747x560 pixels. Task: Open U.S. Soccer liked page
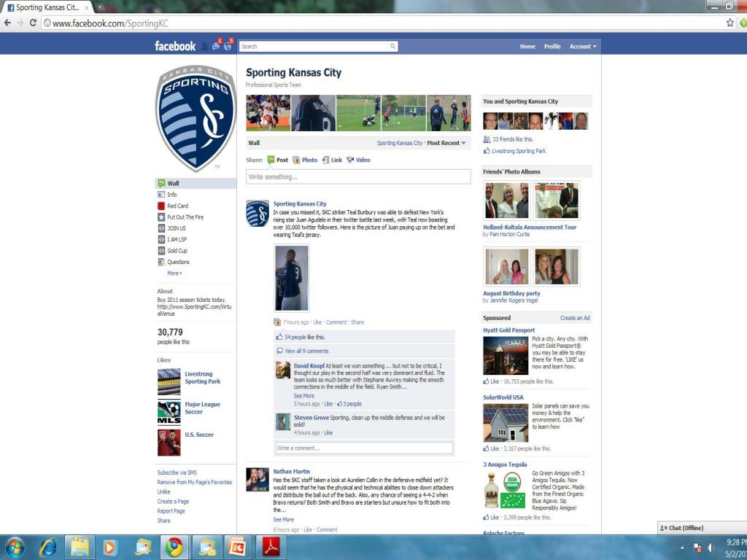point(199,435)
